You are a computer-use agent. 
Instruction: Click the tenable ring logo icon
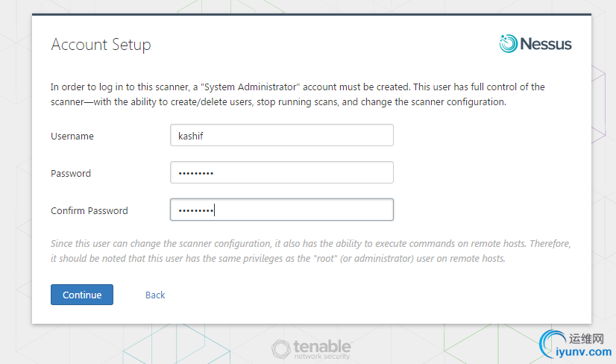(x=280, y=349)
